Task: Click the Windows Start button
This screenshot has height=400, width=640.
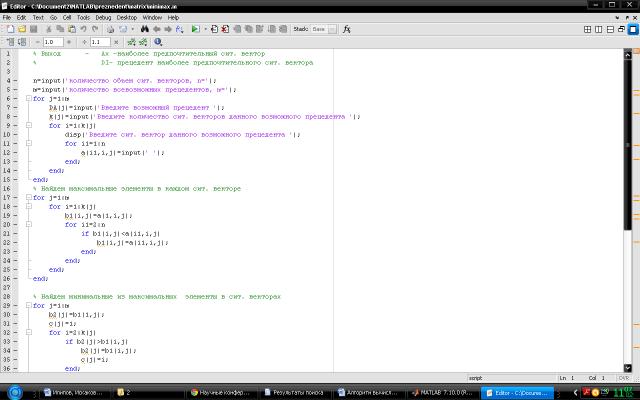Action: 10,393
